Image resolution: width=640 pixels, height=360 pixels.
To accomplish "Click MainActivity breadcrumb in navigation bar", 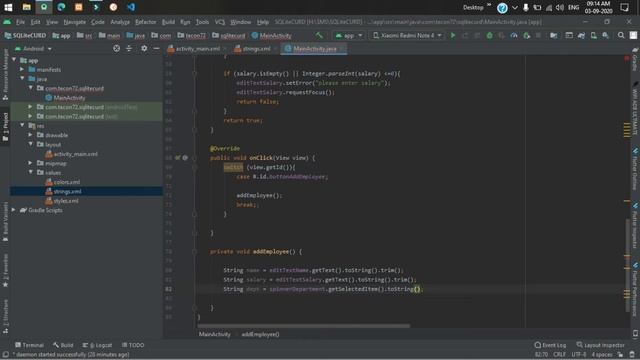I will (x=271, y=36).
